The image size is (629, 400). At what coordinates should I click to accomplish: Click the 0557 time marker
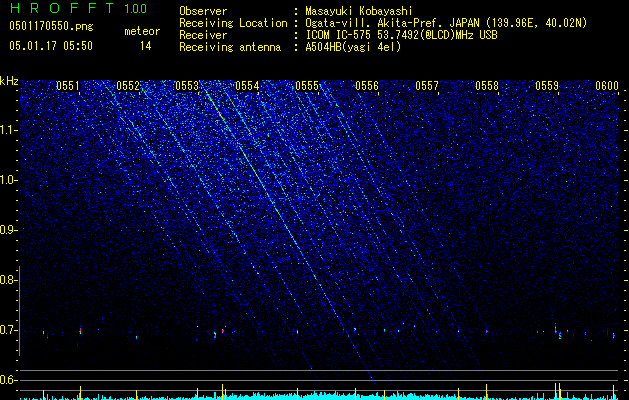coord(427,85)
